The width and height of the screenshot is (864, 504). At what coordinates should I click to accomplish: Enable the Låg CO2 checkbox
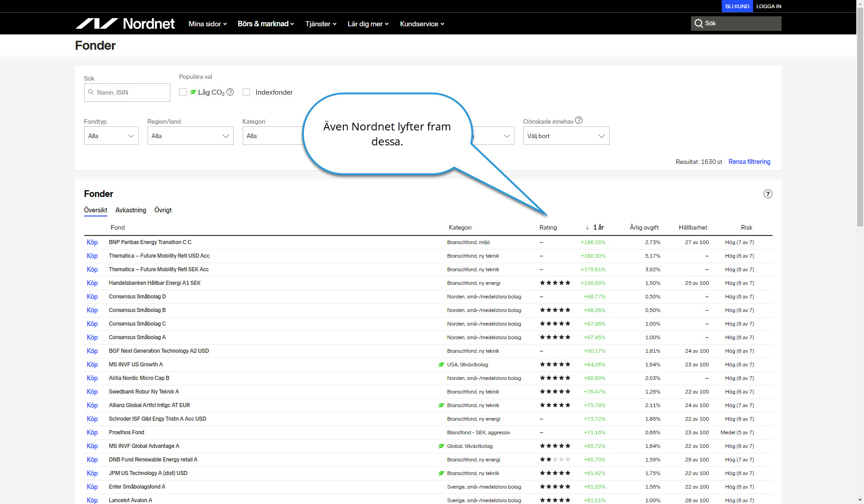click(183, 92)
